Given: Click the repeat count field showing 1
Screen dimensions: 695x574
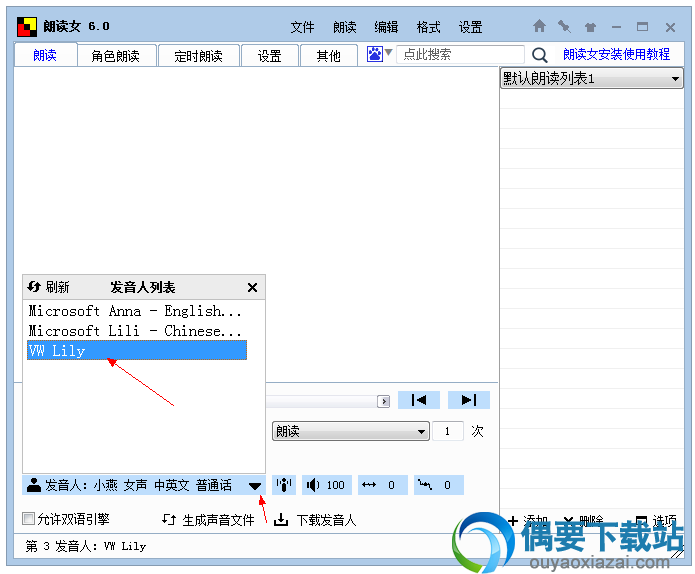Looking at the screenshot, I should [448, 431].
